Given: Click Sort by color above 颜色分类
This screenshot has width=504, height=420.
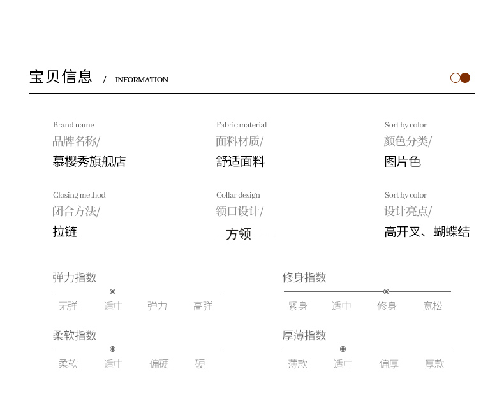Looking at the screenshot, I should (x=406, y=125).
